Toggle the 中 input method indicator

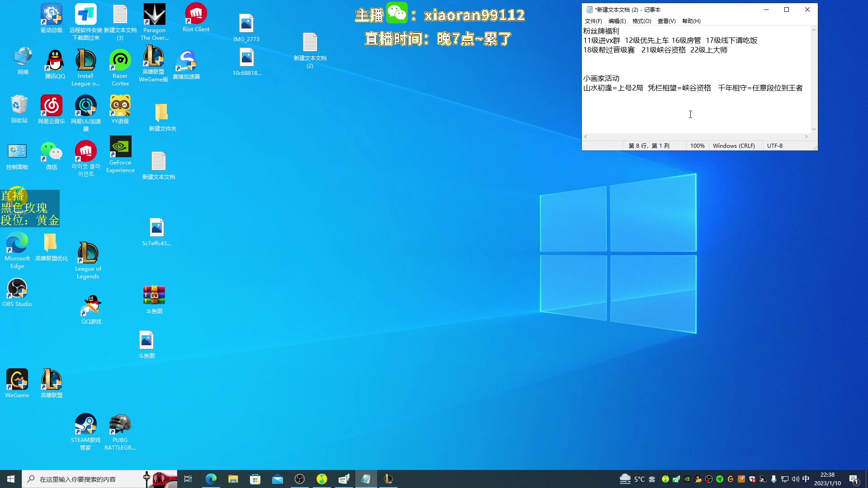(x=806, y=479)
